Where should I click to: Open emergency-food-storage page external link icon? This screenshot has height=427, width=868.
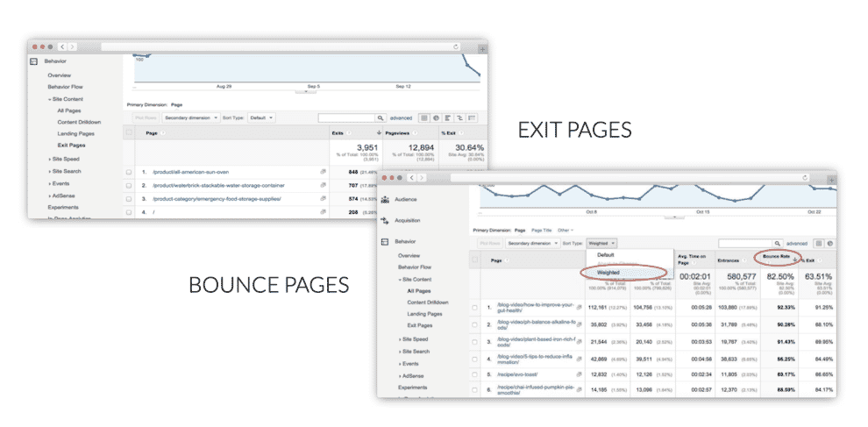(323, 198)
